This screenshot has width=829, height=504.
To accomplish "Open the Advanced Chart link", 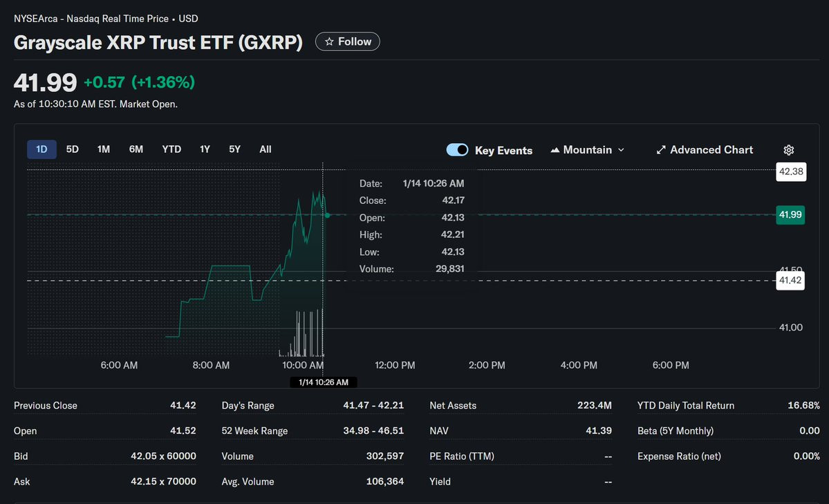I will point(705,150).
